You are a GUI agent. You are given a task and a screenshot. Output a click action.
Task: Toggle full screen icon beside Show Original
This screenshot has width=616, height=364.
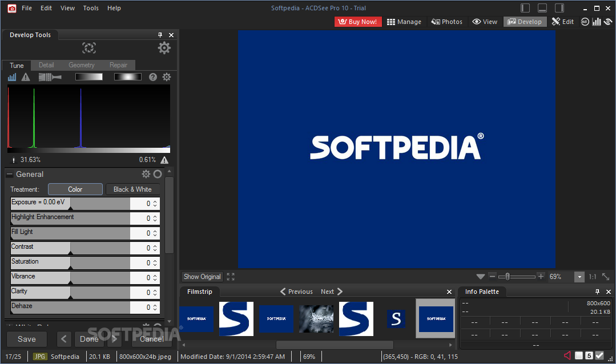pyautogui.click(x=231, y=277)
